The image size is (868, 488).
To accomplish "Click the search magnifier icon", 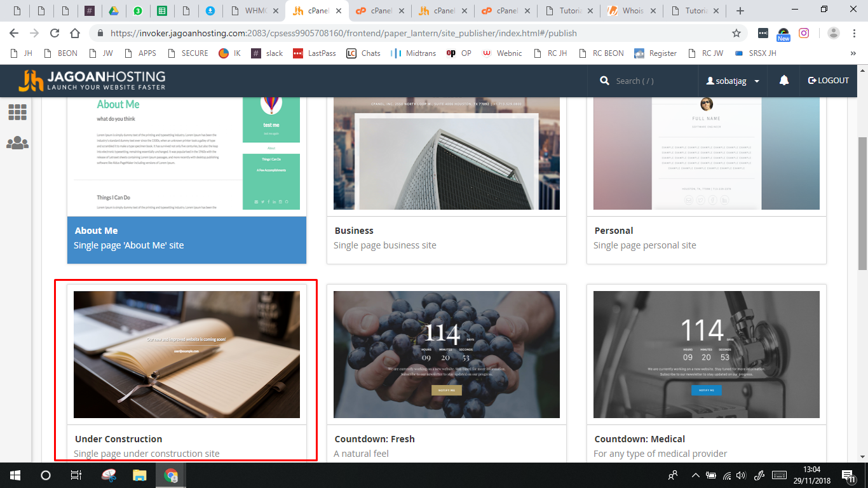I will (604, 81).
